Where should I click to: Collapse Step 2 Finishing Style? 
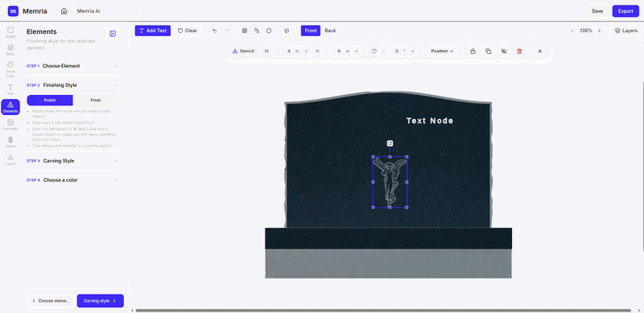pyautogui.click(x=72, y=85)
